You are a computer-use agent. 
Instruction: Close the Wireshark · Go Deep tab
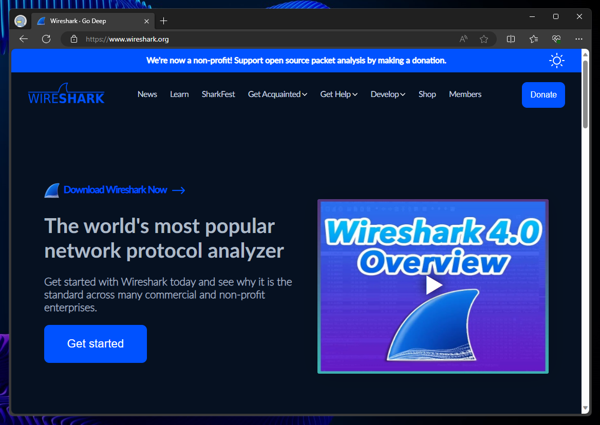(x=146, y=21)
